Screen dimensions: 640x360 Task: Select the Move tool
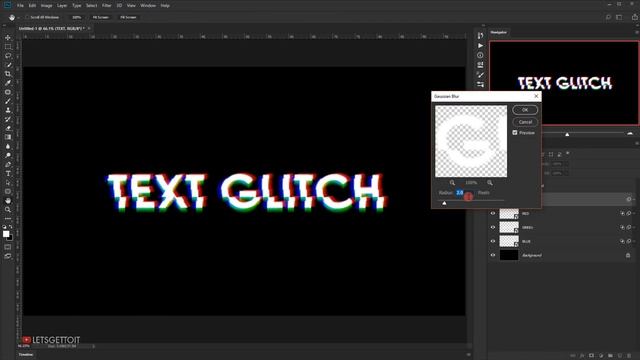click(8, 38)
